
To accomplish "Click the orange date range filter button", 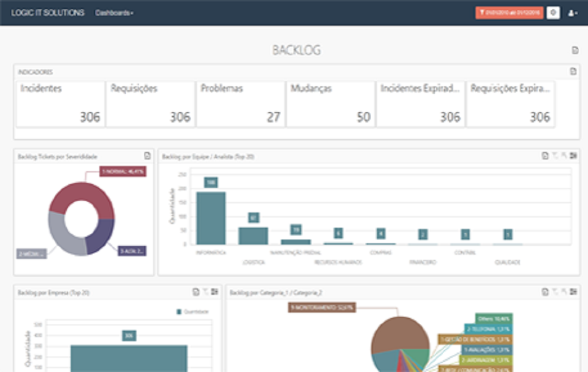I will [509, 13].
